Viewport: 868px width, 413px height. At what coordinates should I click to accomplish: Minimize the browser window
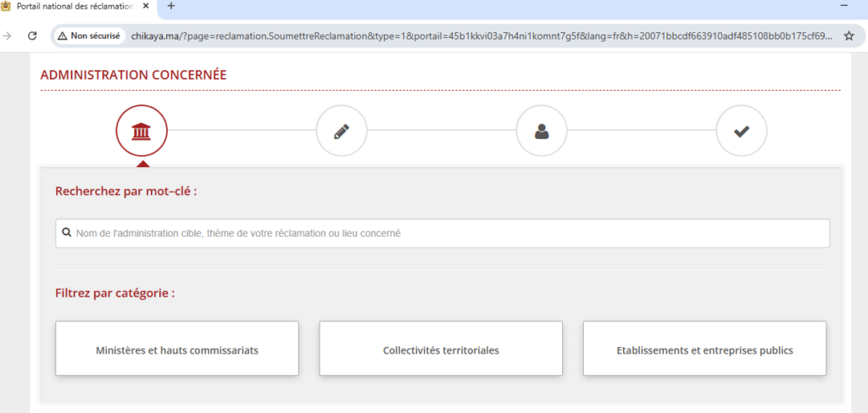[844, 6]
